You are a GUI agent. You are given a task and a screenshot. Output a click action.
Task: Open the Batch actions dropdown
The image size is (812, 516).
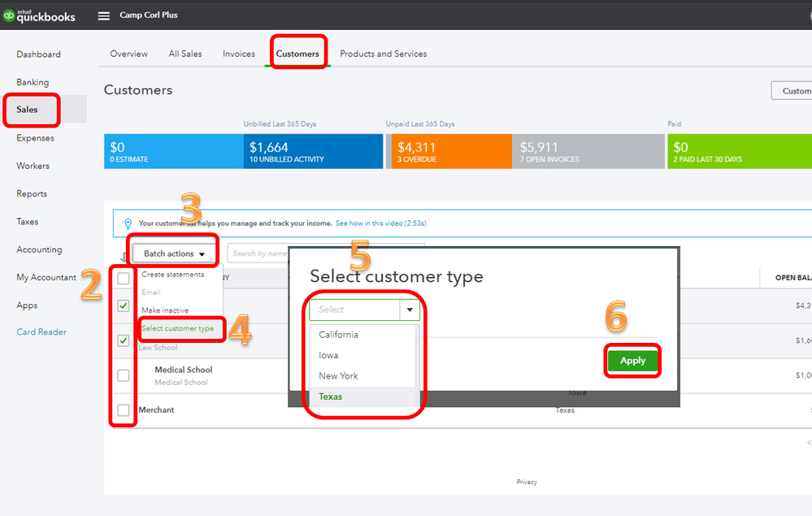(174, 254)
